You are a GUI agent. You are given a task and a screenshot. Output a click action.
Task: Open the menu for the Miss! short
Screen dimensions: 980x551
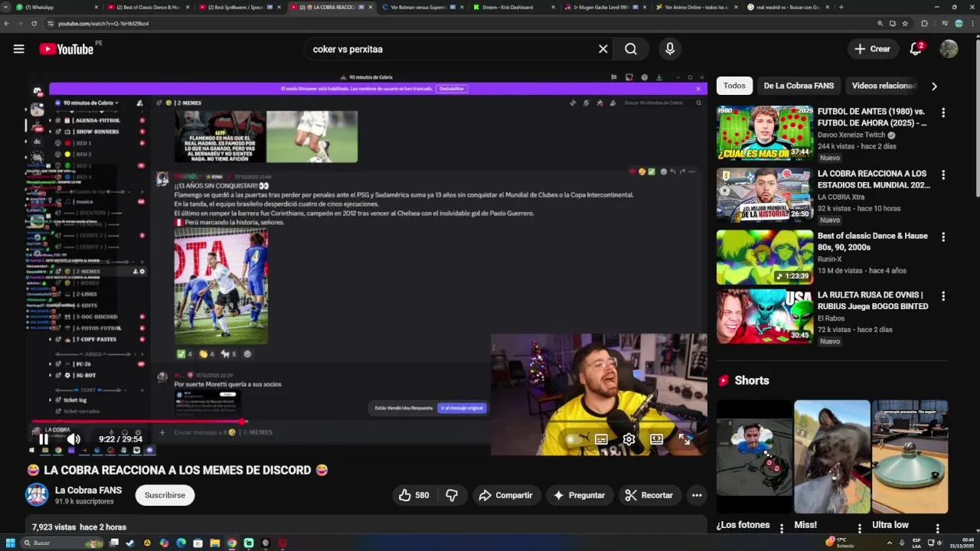click(x=860, y=528)
